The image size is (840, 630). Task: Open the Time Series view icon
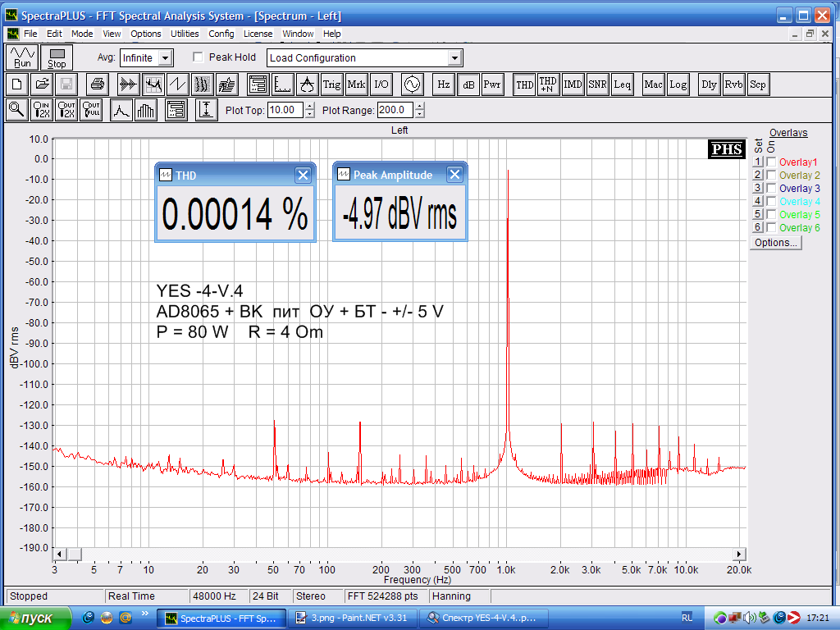(127, 84)
